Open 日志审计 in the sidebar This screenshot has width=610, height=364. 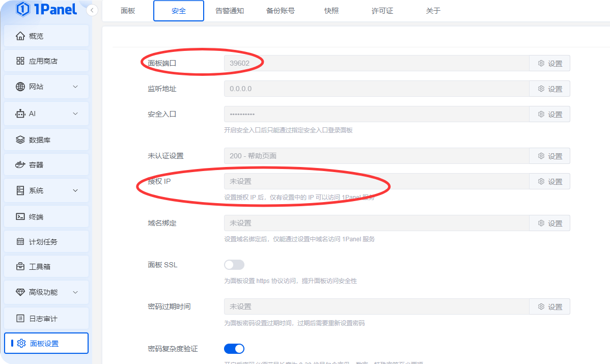[46, 319]
